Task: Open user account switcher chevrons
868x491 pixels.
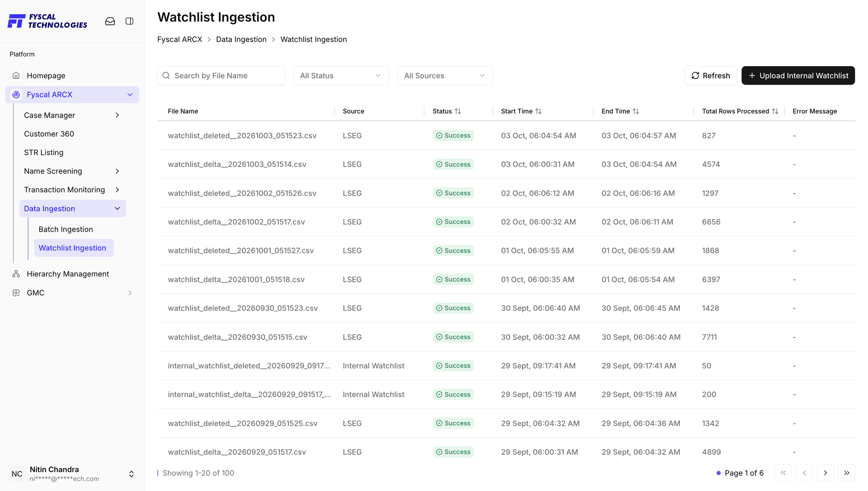Action: pos(131,474)
